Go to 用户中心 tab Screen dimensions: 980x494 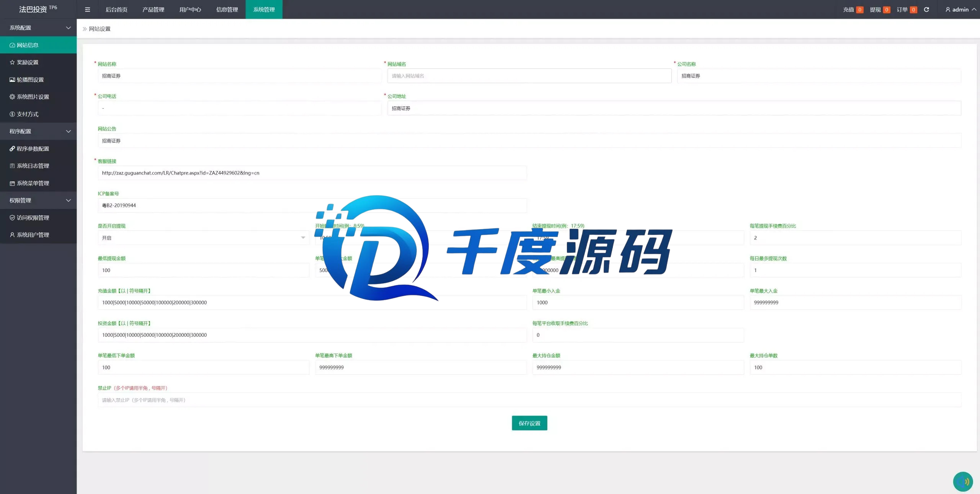tap(190, 10)
